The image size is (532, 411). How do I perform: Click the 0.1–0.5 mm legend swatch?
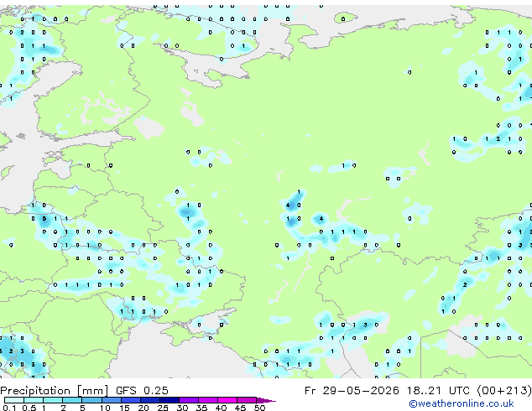(x=14, y=400)
